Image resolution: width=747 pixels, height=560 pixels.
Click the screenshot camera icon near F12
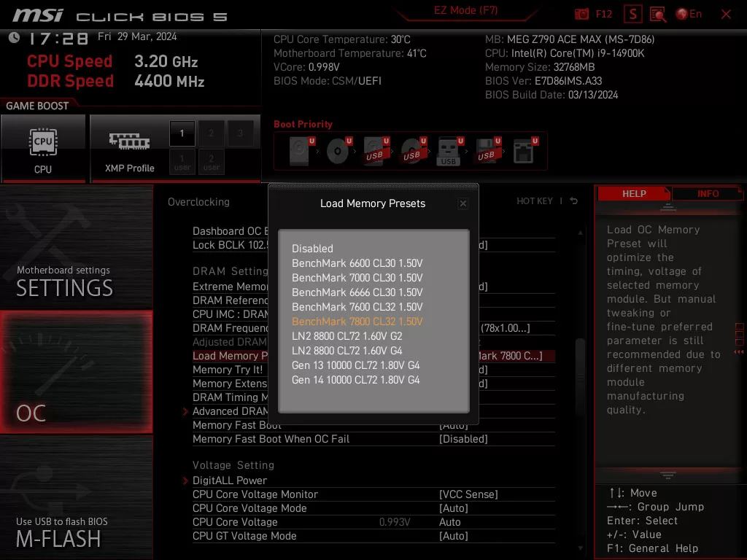click(x=581, y=13)
